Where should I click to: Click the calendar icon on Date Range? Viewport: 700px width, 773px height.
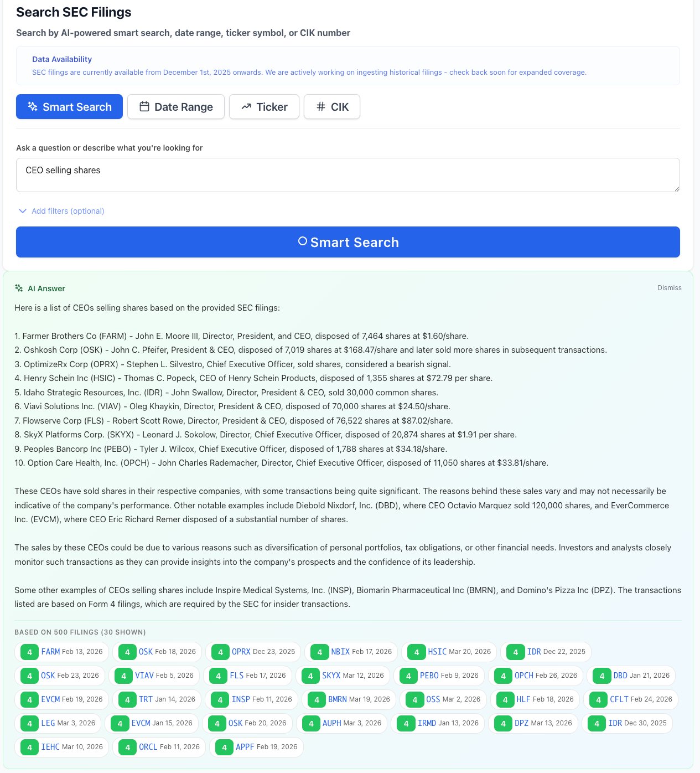pyautogui.click(x=145, y=106)
